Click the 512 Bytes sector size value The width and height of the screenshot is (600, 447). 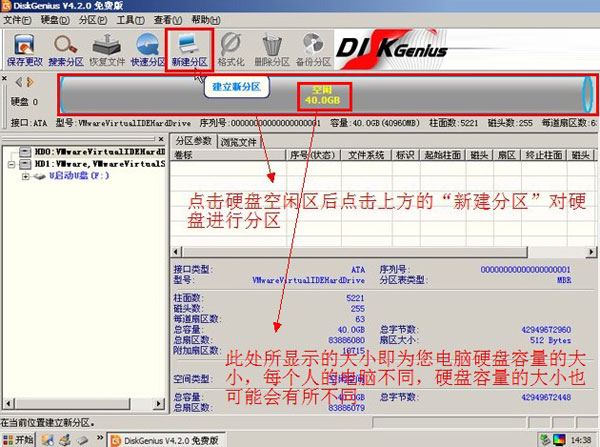pyautogui.click(x=550, y=340)
